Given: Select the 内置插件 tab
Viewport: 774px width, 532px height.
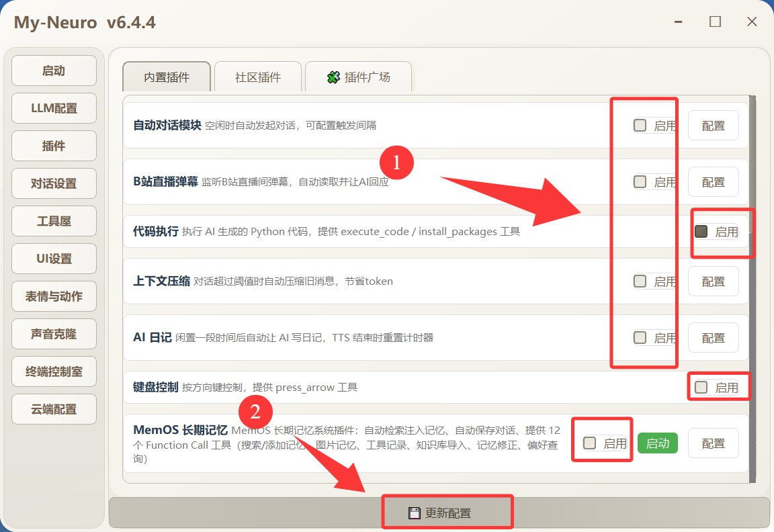Looking at the screenshot, I should pyautogui.click(x=167, y=77).
